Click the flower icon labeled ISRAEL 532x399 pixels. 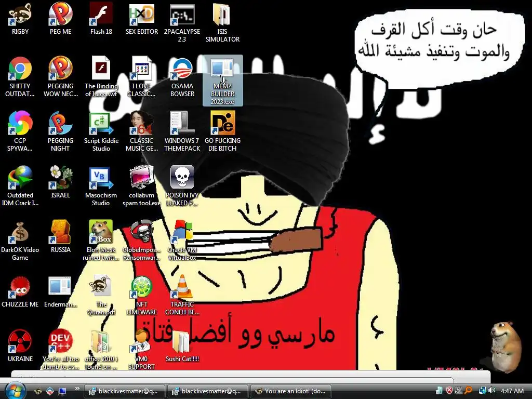click(x=60, y=182)
